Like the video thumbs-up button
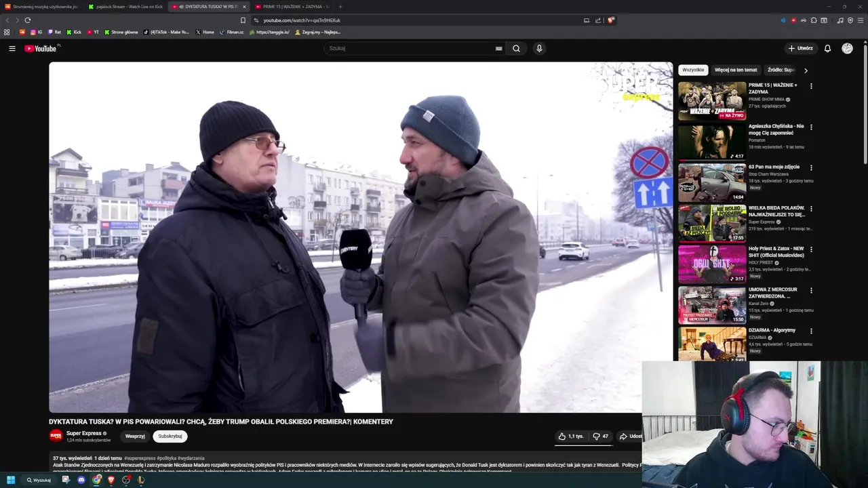 (x=571, y=436)
